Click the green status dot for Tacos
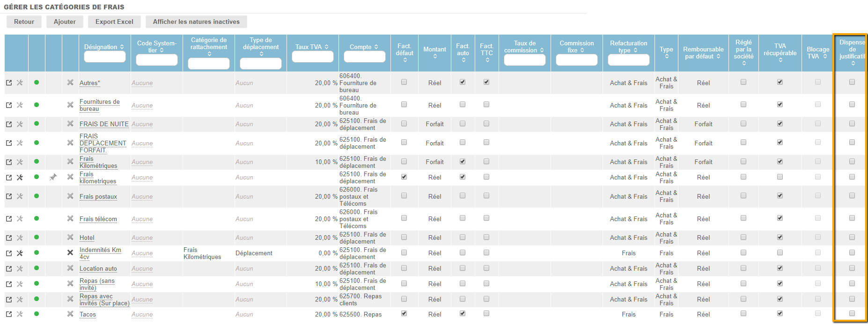 37,314
